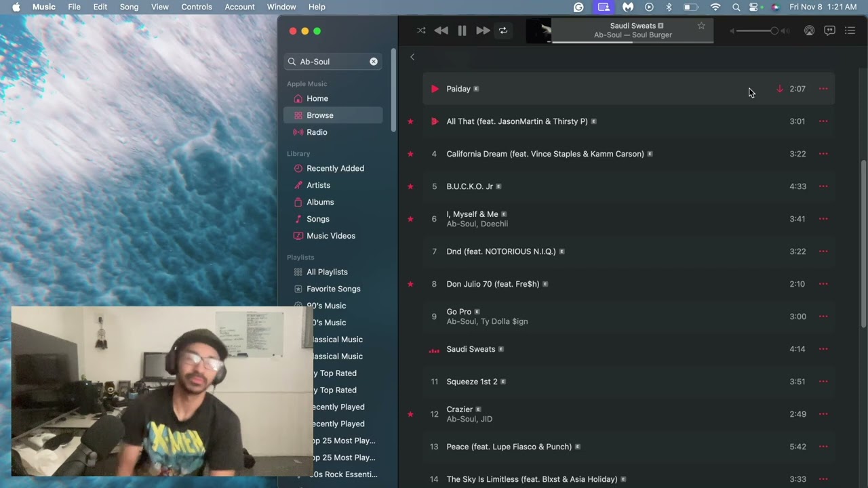This screenshot has width=868, height=488.
Task: Open the Song menu
Action: point(129,7)
